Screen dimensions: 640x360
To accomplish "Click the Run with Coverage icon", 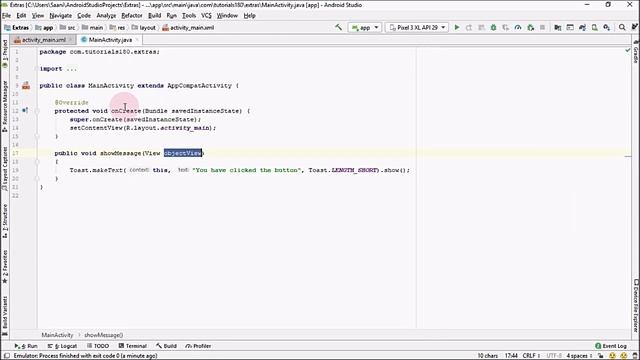I will [x=506, y=27].
